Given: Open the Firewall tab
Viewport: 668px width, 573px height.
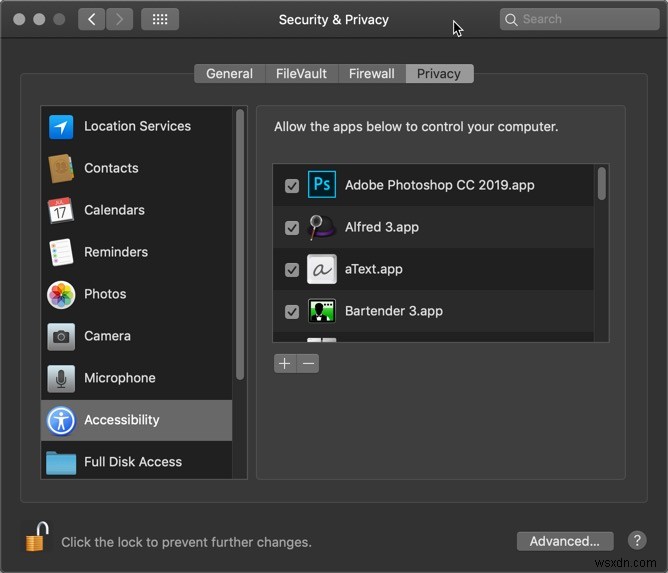Looking at the screenshot, I should tap(371, 73).
